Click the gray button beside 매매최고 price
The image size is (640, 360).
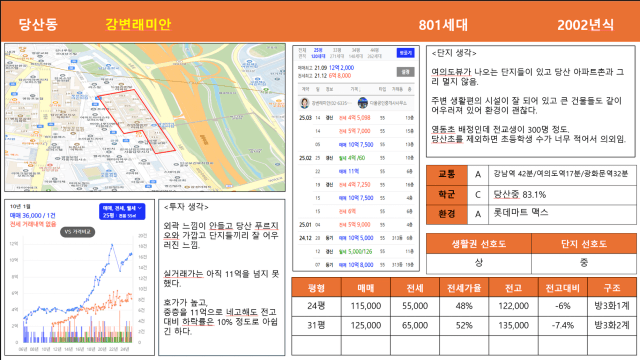point(405,72)
